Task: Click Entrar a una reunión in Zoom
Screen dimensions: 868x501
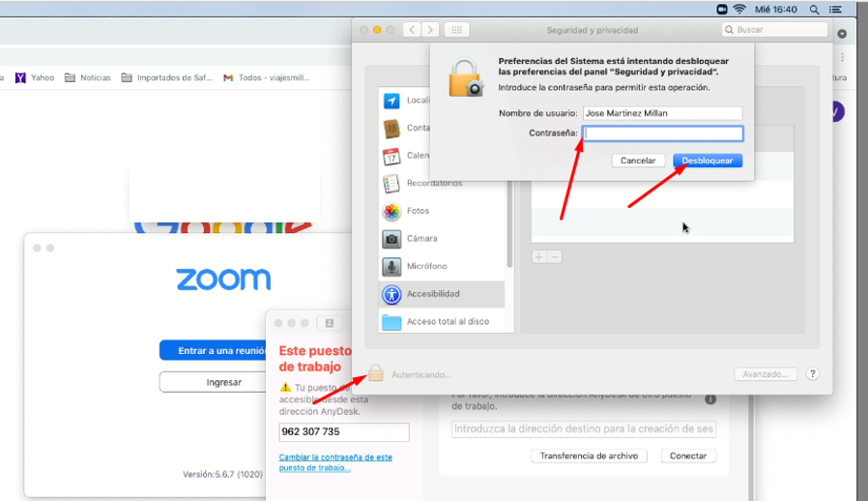Action: click(x=214, y=351)
